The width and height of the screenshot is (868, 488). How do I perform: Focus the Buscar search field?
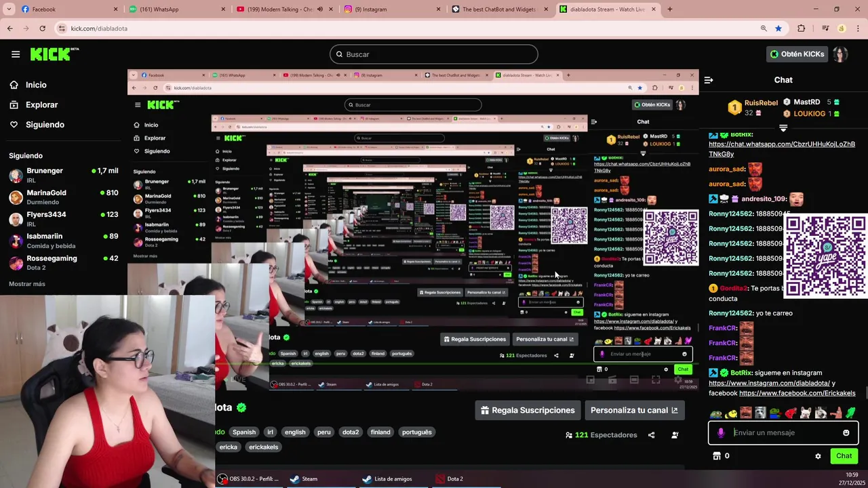pyautogui.click(x=434, y=54)
